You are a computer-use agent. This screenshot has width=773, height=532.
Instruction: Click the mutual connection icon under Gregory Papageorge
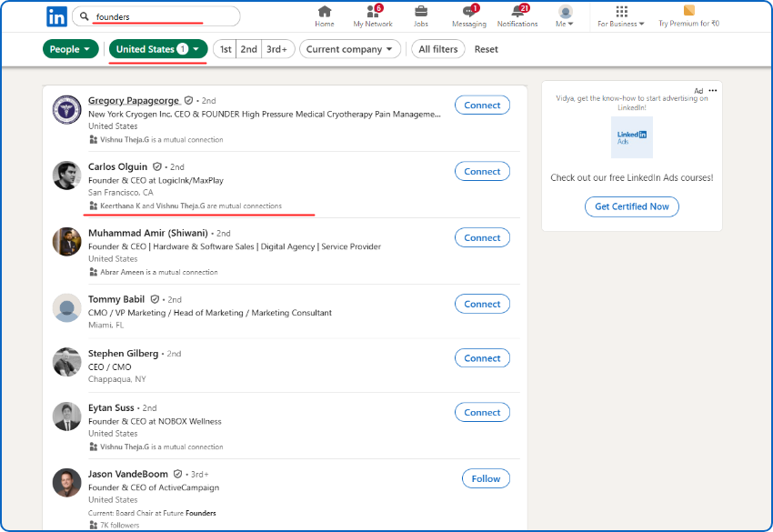[x=93, y=139]
